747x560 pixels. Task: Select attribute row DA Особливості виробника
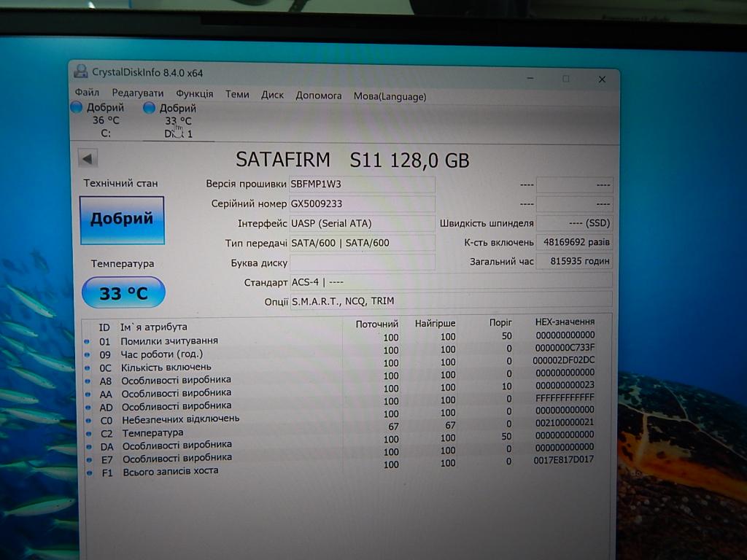339,441
